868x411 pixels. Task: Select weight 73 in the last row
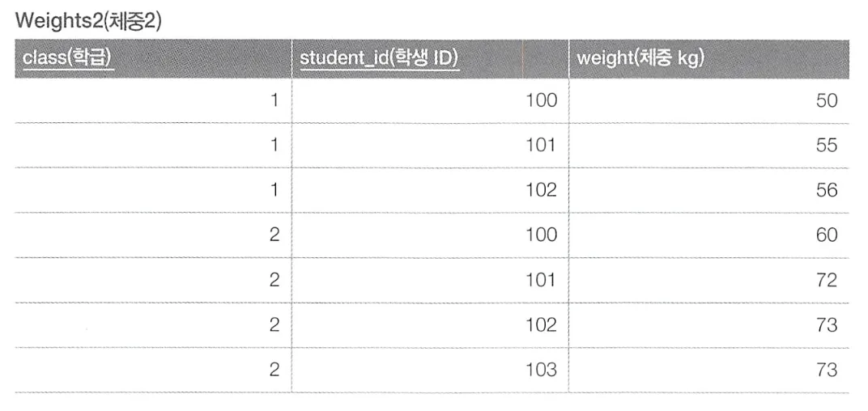coord(709,370)
